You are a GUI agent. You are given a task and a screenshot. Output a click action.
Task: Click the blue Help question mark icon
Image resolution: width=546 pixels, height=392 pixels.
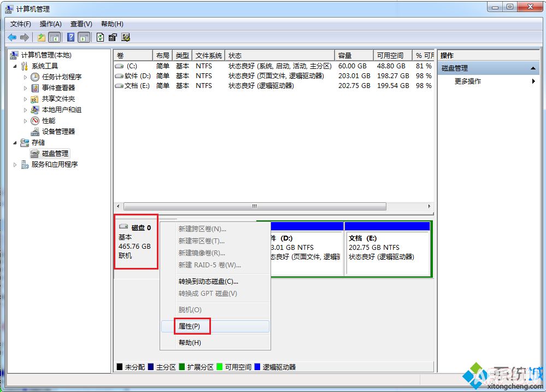click(x=71, y=37)
